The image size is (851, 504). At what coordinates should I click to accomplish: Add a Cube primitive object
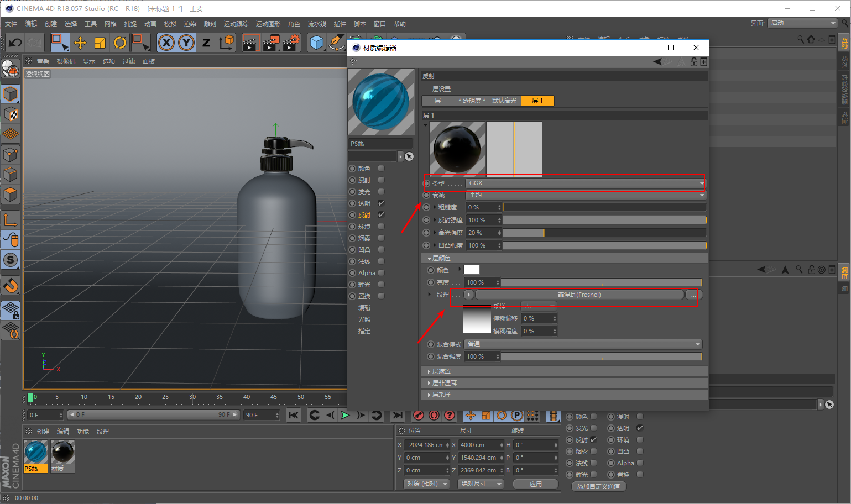pos(317,43)
